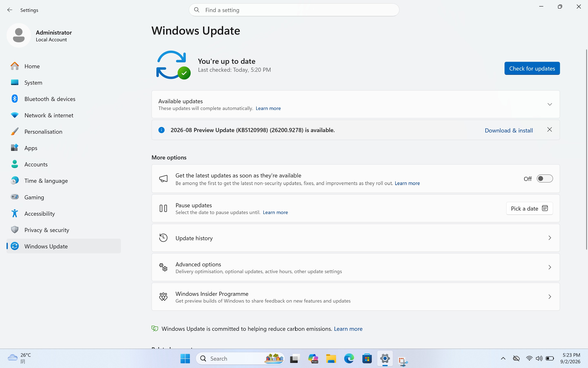Select Time & language in the sidebar

coord(64,181)
